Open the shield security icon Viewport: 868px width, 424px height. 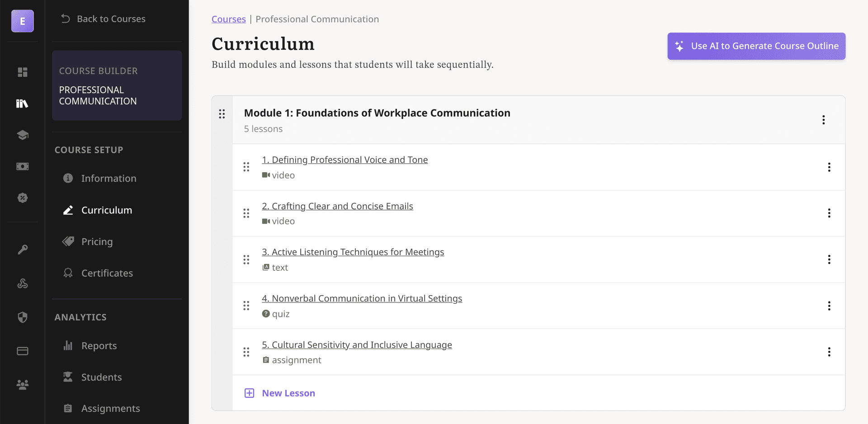23,317
